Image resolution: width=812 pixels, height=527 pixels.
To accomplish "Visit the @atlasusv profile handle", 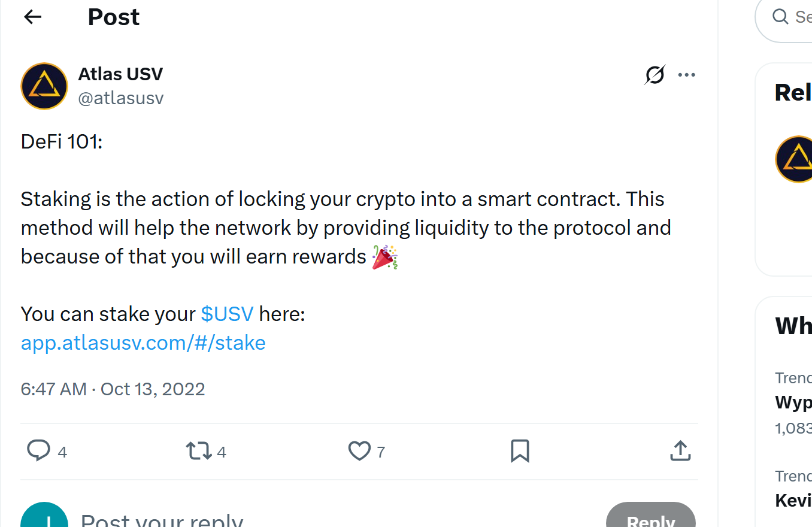I will [121, 98].
